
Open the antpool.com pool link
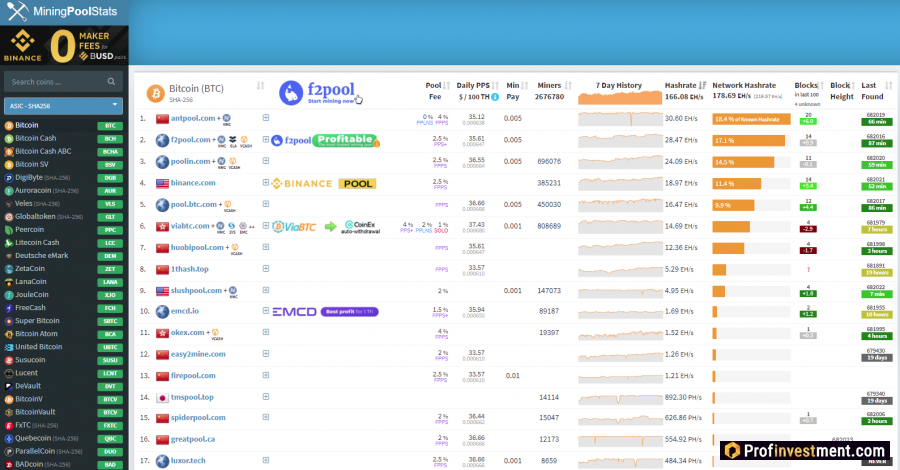(193, 118)
